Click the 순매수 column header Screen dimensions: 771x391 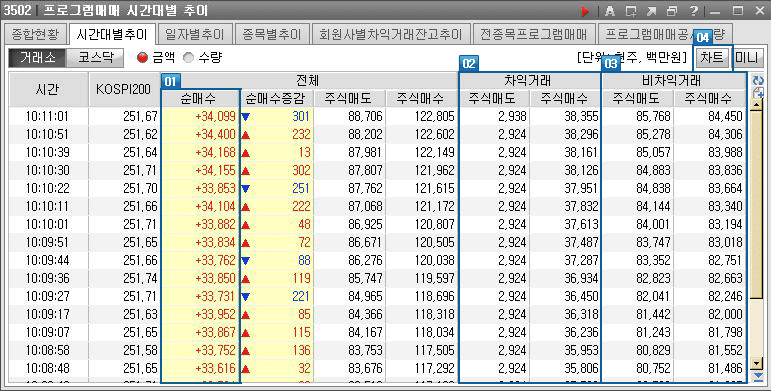click(x=202, y=98)
